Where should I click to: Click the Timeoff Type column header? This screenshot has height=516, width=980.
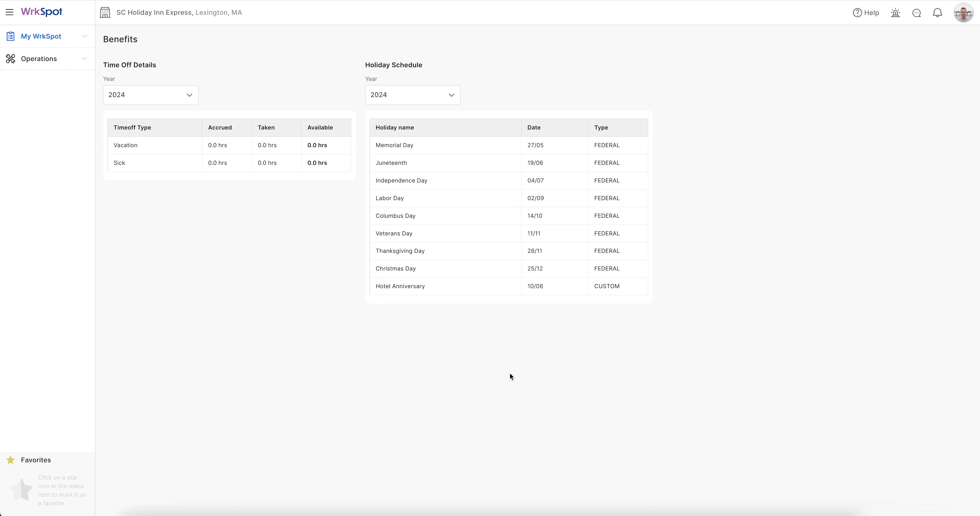[155, 127]
